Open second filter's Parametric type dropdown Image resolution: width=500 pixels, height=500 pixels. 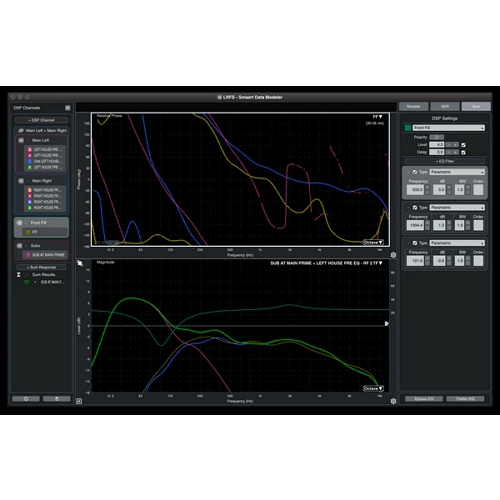tap(457, 207)
